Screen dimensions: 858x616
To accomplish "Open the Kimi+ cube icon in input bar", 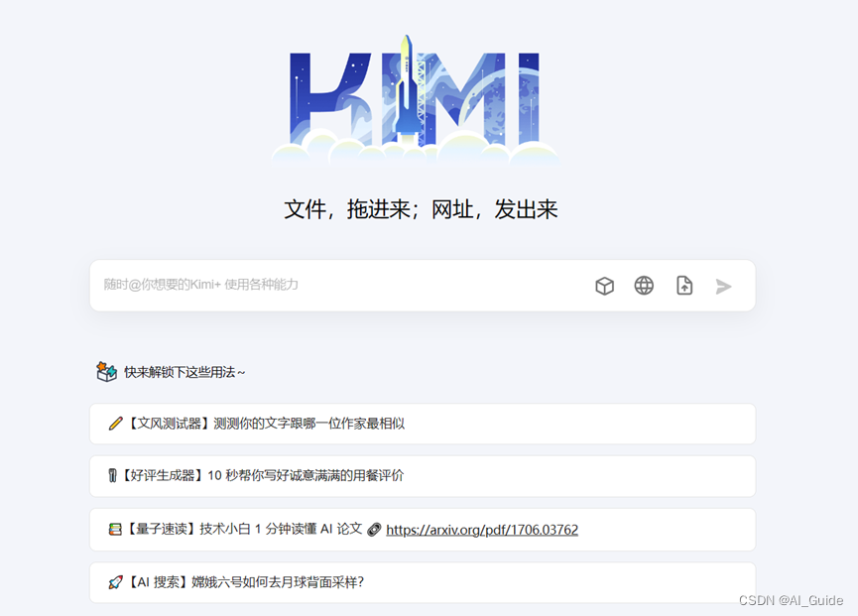I will 604,286.
